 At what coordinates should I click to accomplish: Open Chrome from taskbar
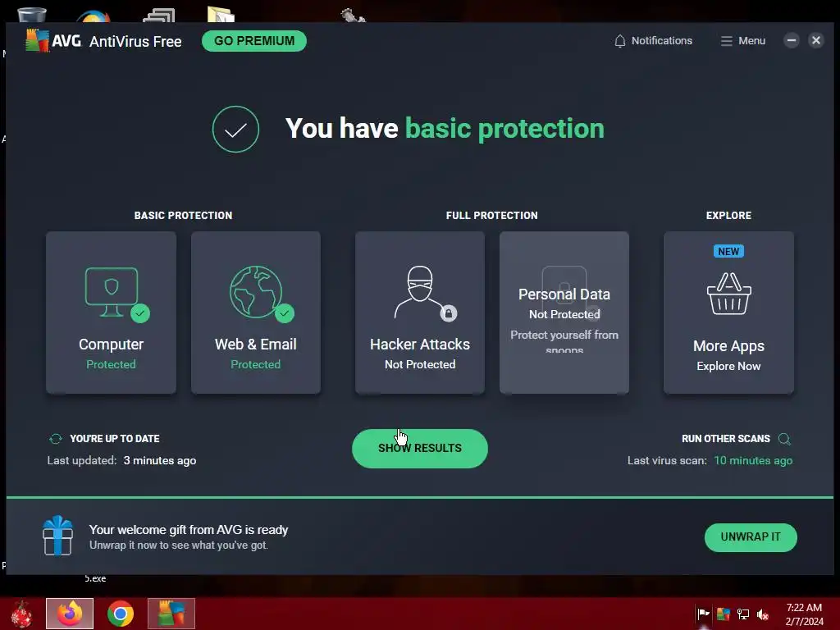[x=121, y=614]
